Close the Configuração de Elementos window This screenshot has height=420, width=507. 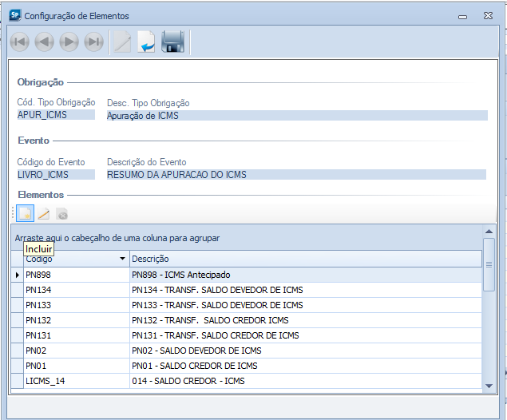[487, 16]
